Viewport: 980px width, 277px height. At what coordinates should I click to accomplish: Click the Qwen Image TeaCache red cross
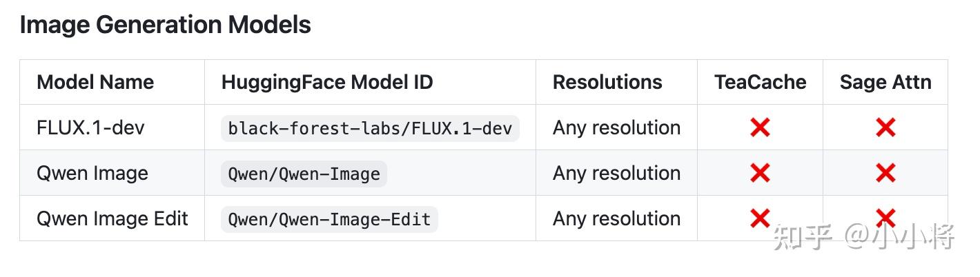tap(760, 173)
